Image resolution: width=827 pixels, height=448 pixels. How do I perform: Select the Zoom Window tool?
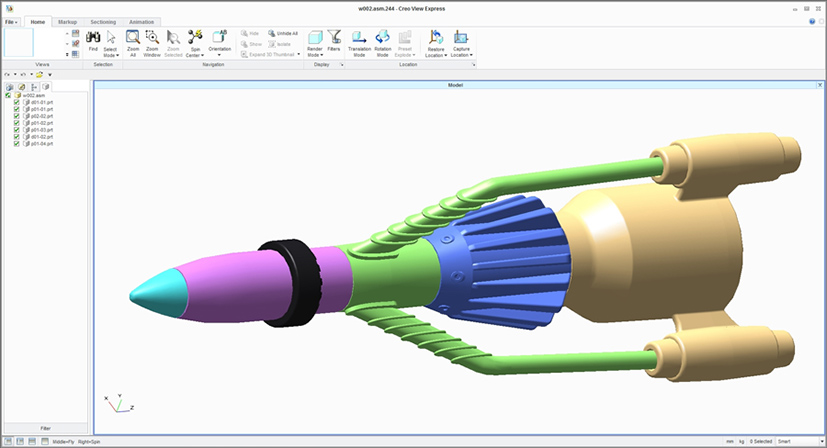coord(152,38)
